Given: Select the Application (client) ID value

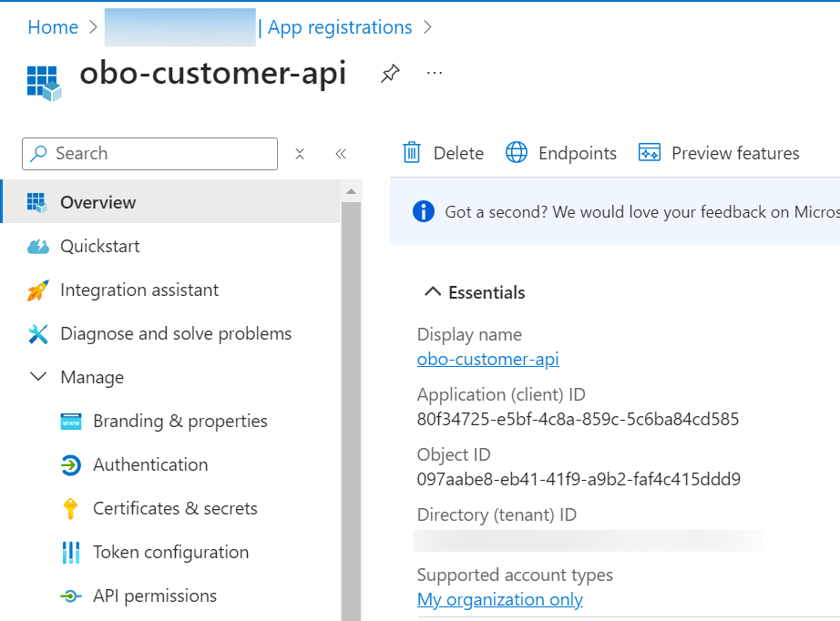Looking at the screenshot, I should point(578,419).
